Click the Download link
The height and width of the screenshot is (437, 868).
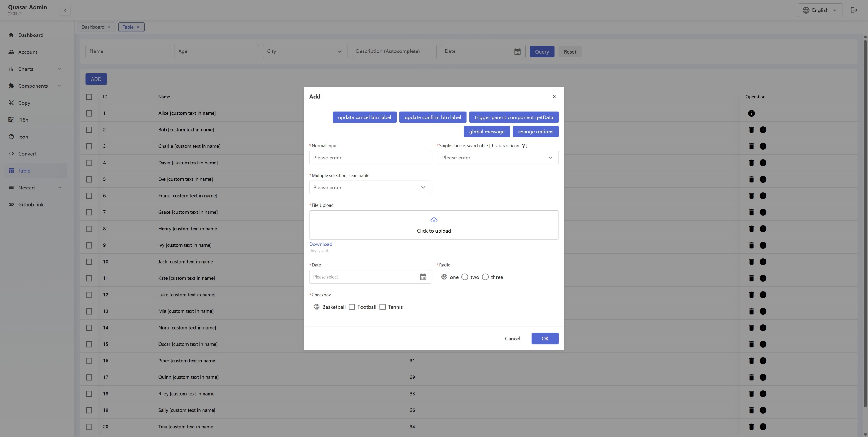[321, 244]
